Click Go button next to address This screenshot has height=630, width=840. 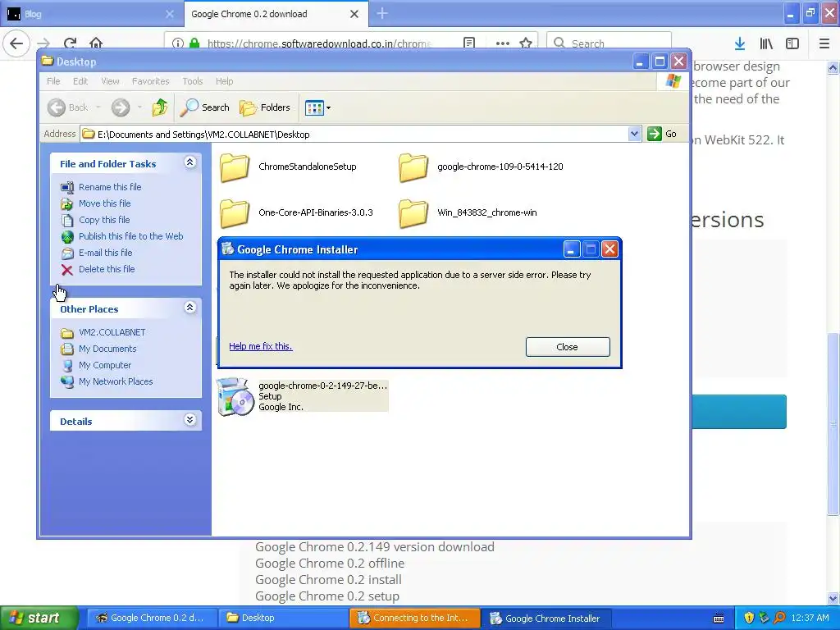tap(662, 134)
